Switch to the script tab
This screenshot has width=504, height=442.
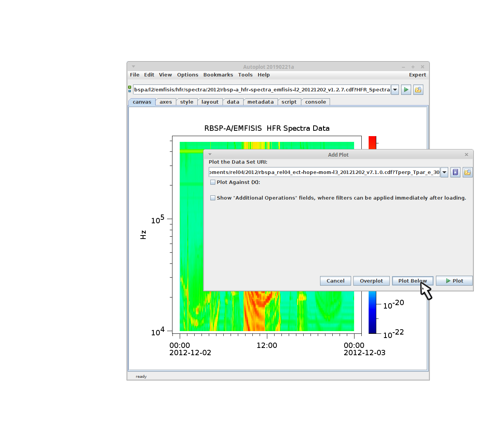point(289,102)
